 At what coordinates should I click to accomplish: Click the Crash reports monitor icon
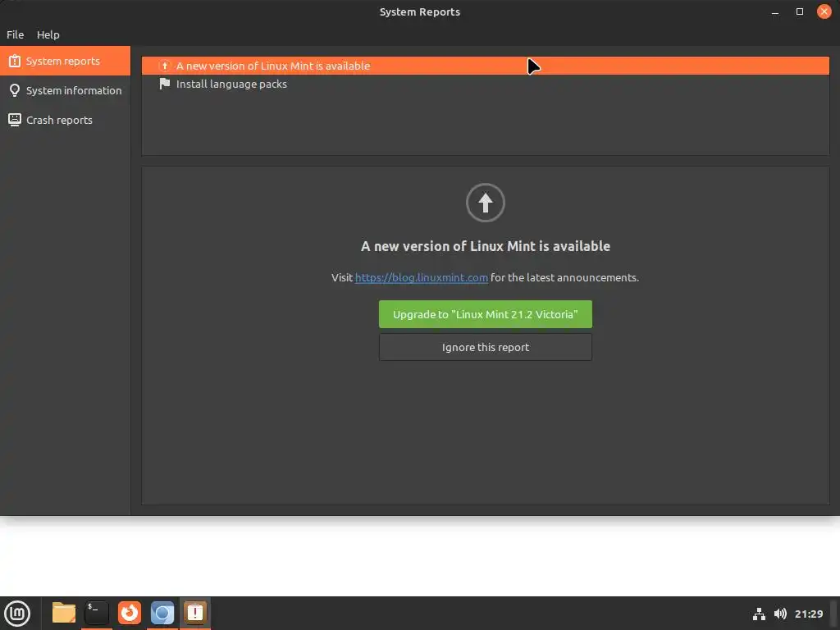tap(15, 120)
